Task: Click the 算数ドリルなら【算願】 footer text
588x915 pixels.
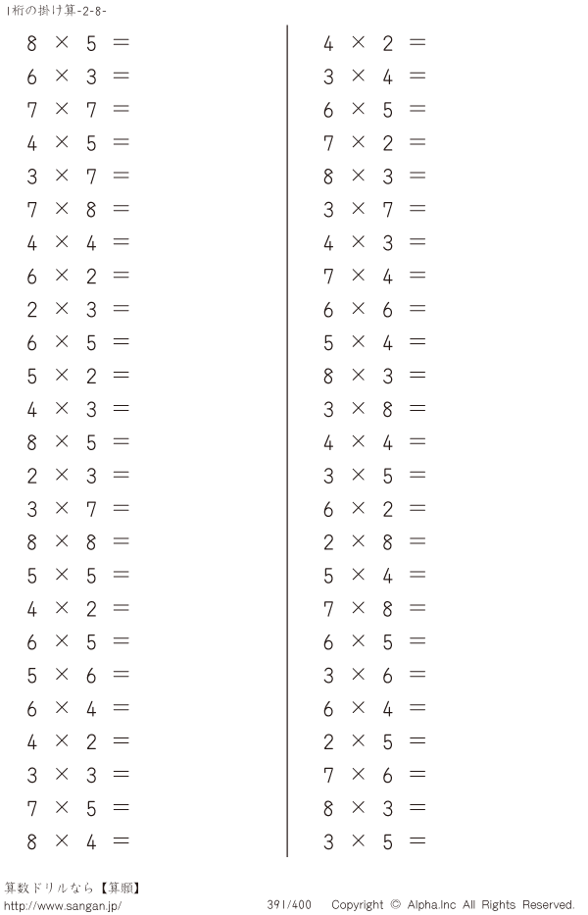Action: coord(73,889)
